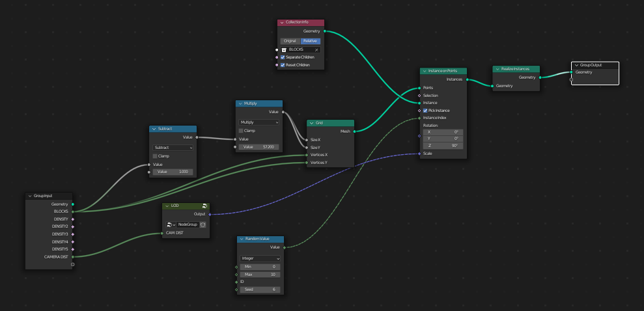Click the Multiply Value 57.200 field
Viewport: 644px width, 311px height.
(x=259, y=147)
